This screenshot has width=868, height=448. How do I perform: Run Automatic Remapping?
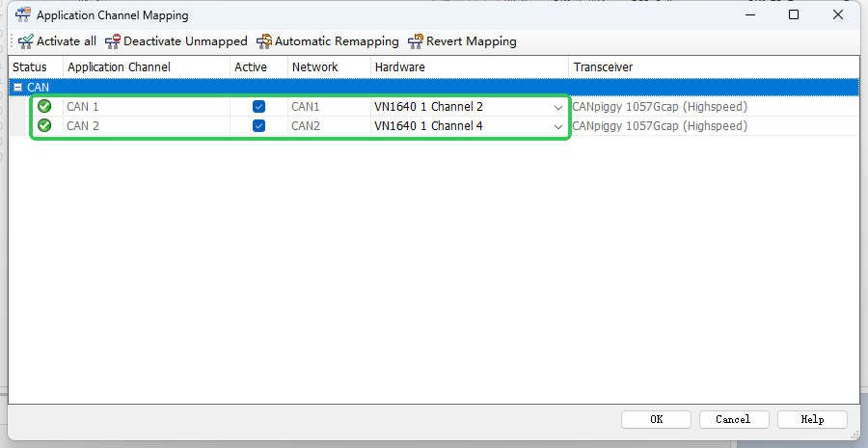coord(328,41)
